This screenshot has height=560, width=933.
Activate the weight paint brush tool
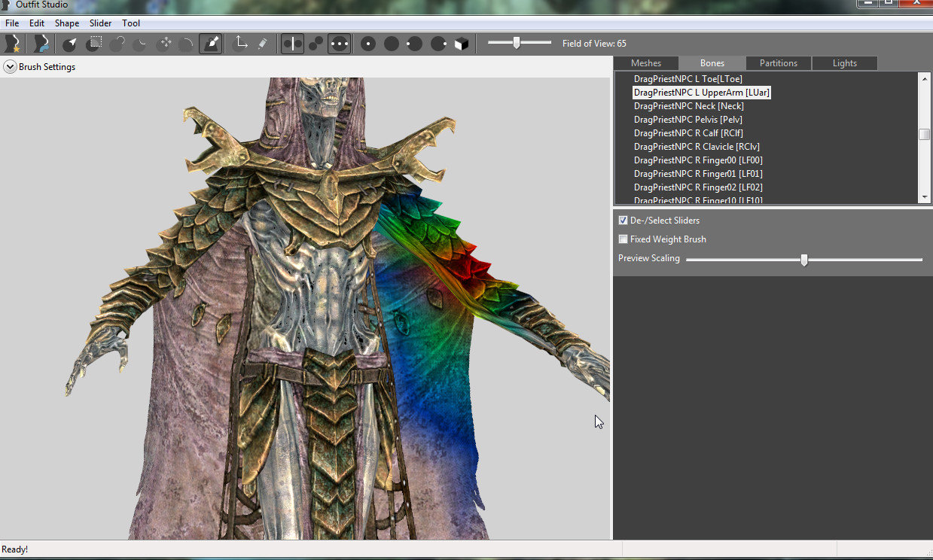coord(211,44)
